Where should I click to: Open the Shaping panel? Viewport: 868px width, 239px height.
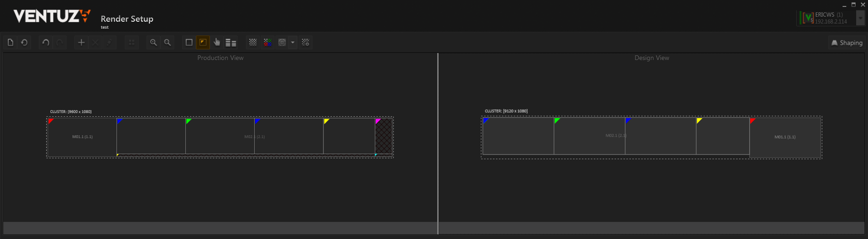(847, 43)
